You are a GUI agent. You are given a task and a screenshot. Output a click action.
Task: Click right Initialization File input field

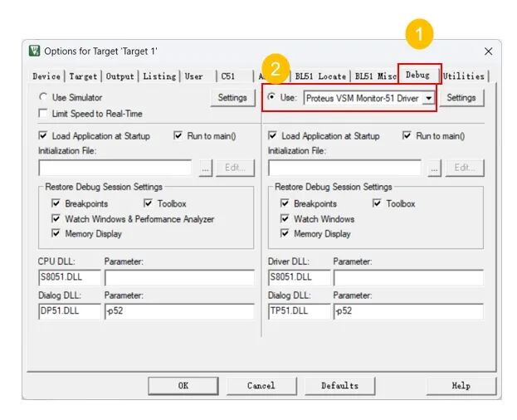(x=344, y=168)
